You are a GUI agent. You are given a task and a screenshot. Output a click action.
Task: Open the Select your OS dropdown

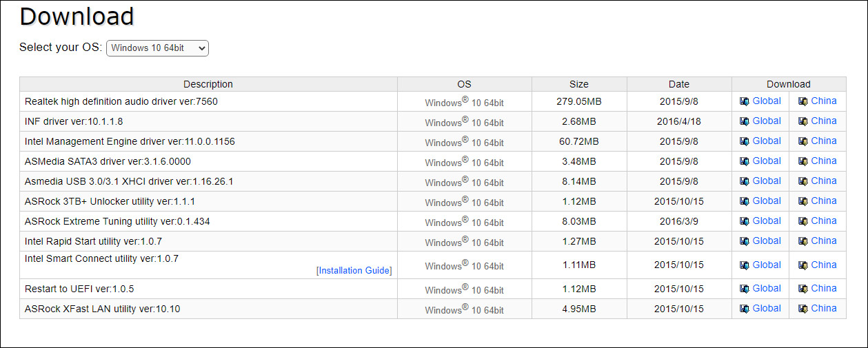(157, 48)
